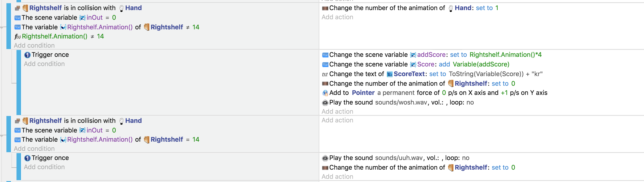Add action below the Hand set to 1 action
Screen dimensions: 644x182
337,17
